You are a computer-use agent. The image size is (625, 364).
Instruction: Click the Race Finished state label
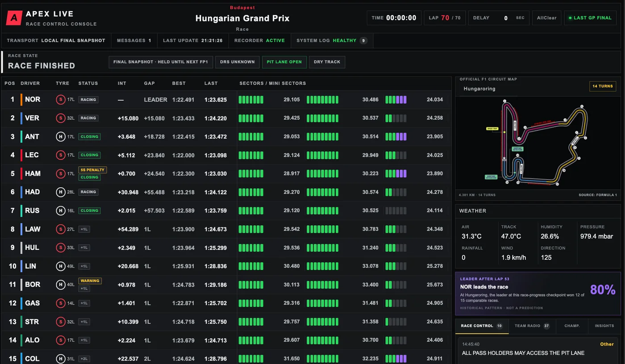(42, 66)
